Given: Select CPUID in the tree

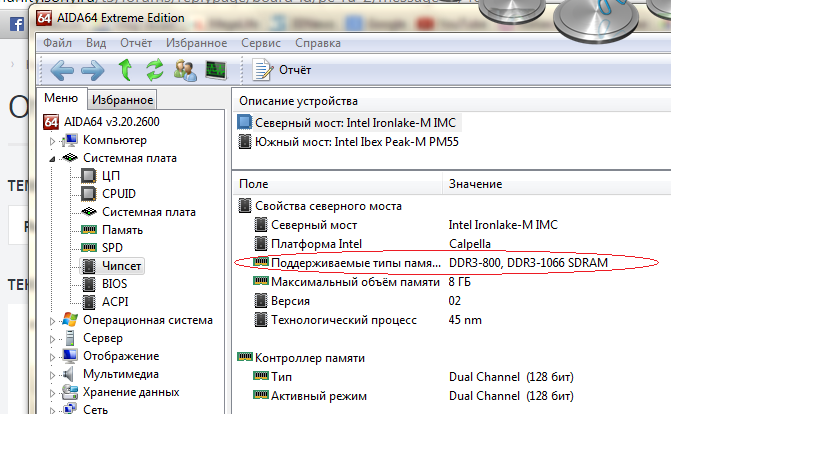Looking at the screenshot, I should click(x=118, y=194).
